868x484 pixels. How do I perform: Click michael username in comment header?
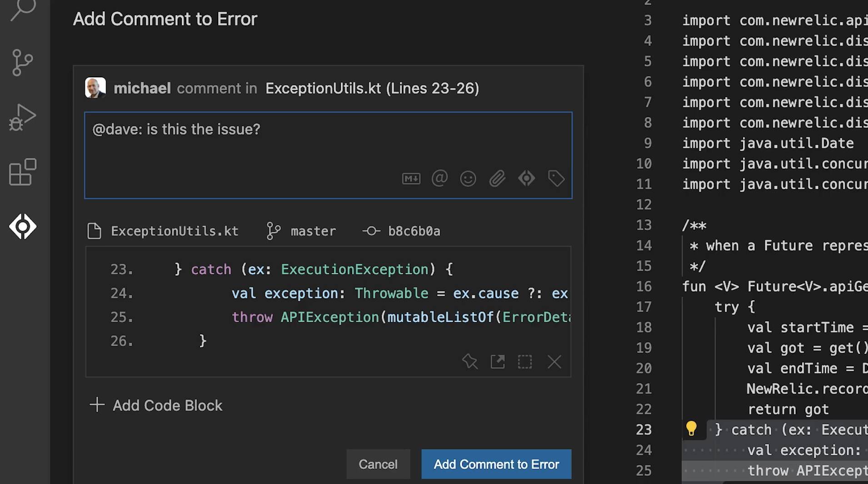(x=142, y=88)
